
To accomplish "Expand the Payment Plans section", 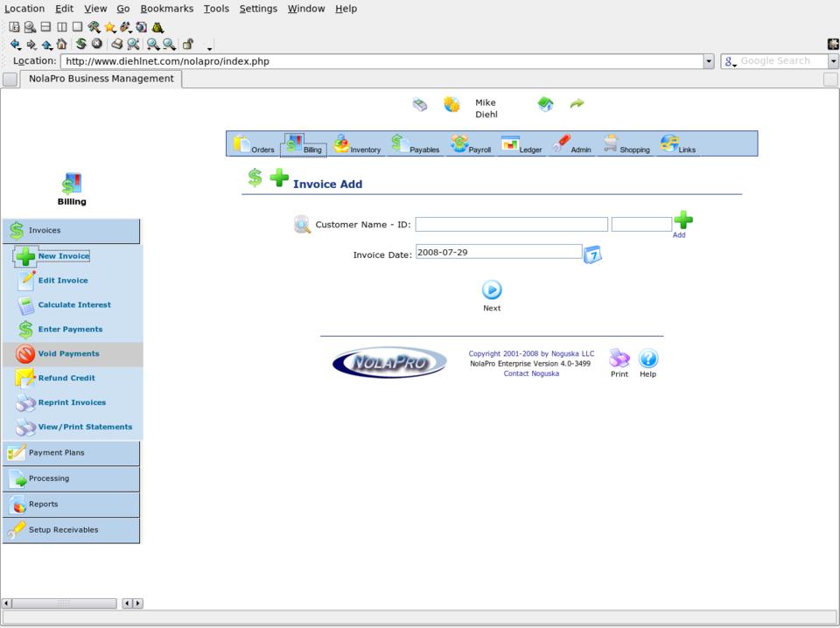I will point(71,453).
